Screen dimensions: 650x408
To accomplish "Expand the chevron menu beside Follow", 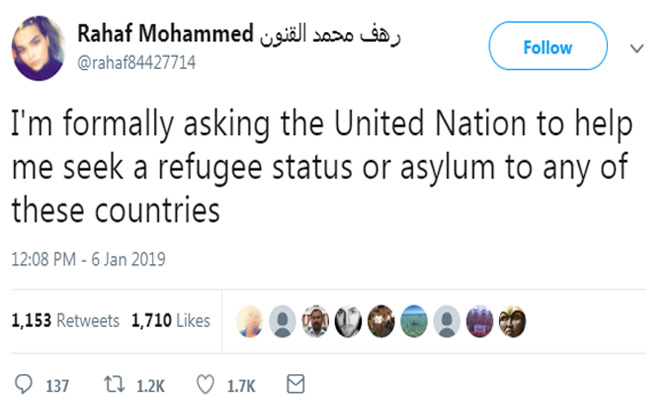I will point(634,47).
